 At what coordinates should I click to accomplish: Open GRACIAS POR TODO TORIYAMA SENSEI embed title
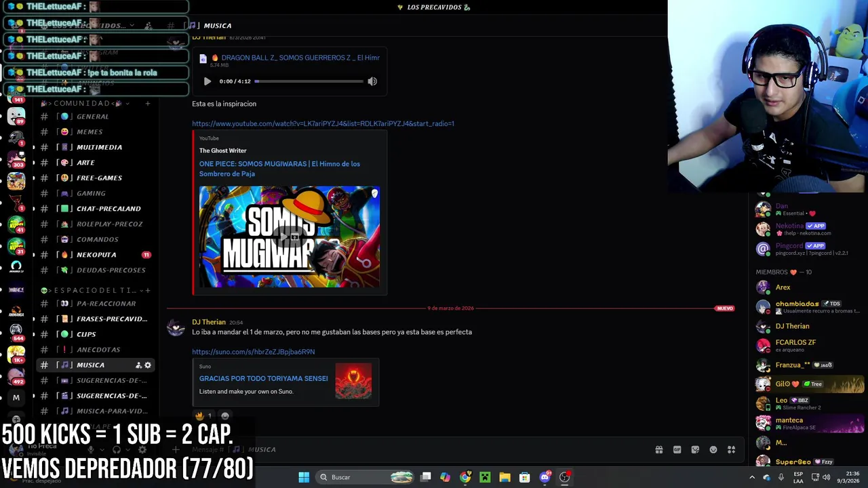(x=263, y=378)
